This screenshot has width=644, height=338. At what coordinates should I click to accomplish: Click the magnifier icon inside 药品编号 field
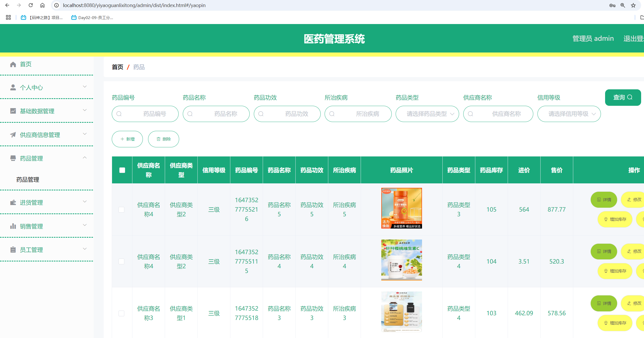[x=119, y=114]
